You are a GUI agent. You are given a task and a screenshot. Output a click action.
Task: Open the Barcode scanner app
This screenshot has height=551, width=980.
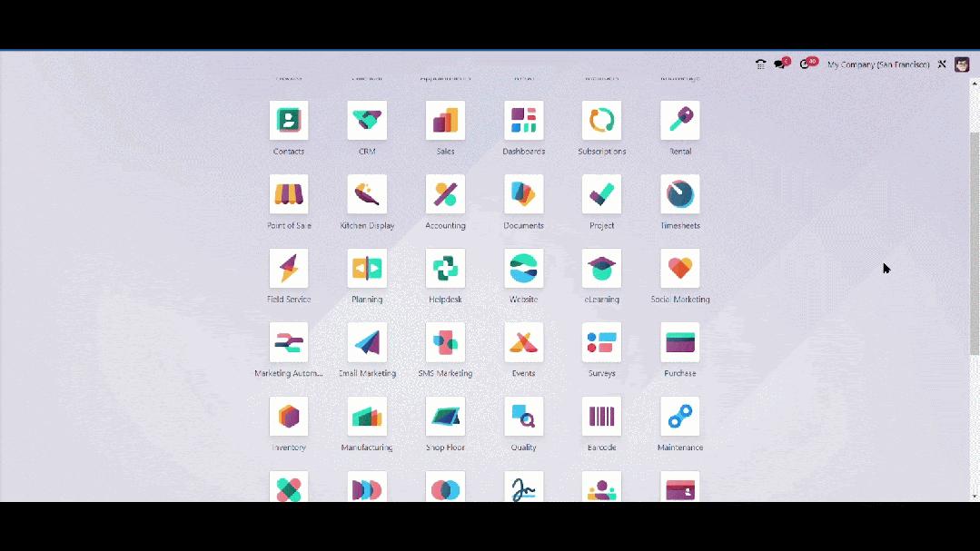point(601,417)
